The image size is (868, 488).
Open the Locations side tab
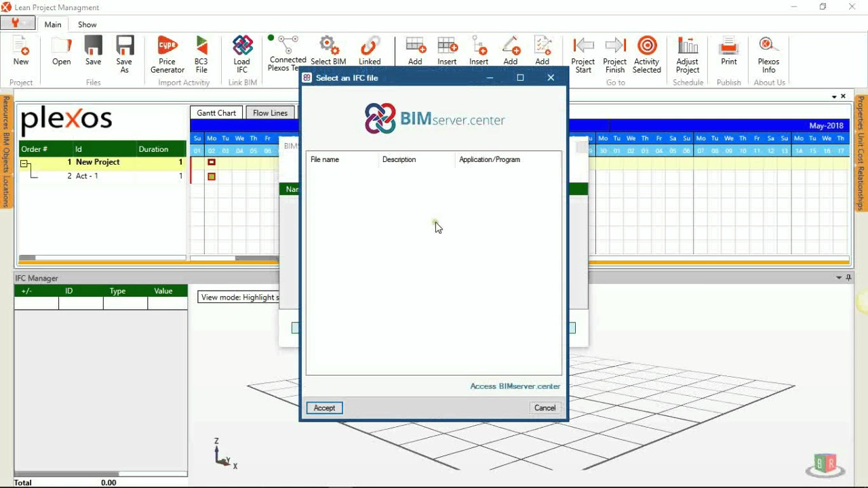point(5,192)
